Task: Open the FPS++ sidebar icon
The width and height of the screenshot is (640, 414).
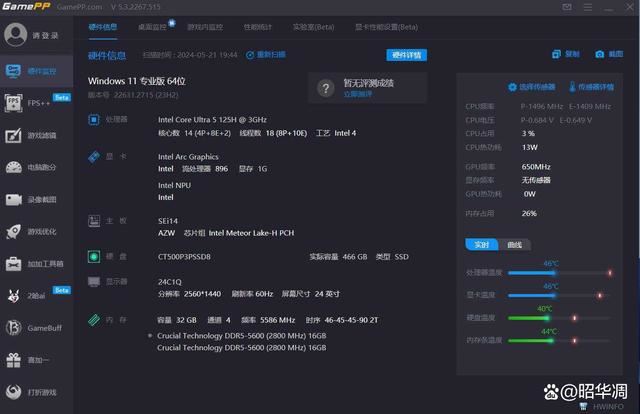Action: click(x=16, y=103)
